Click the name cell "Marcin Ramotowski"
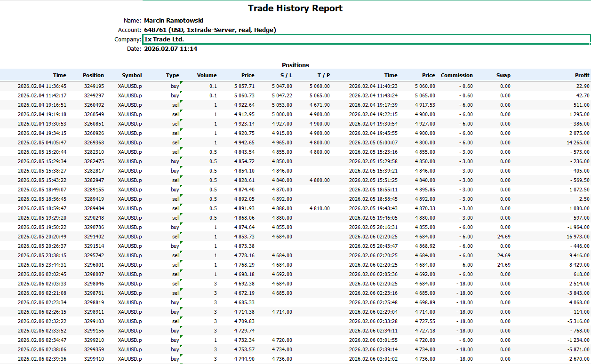Viewport: 591px width, 364px height. coord(173,21)
